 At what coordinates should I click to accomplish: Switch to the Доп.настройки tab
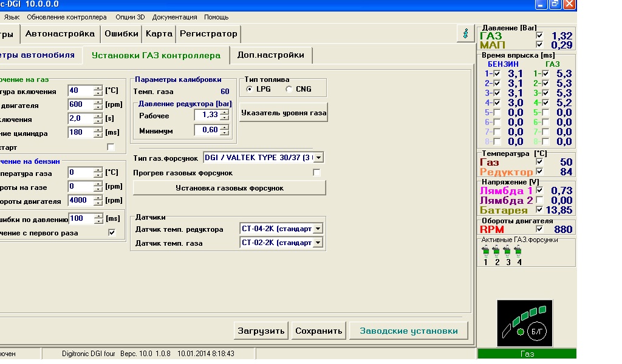[270, 55]
